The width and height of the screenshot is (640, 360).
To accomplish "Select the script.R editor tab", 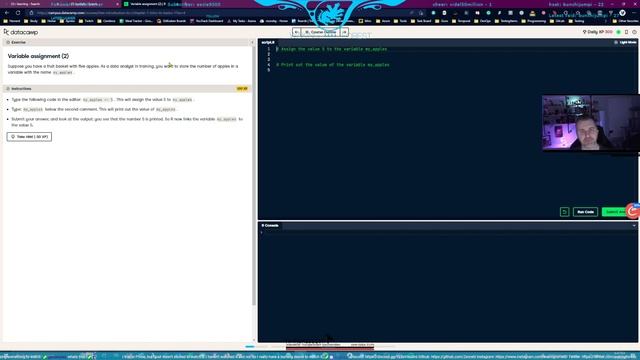I will point(268,42).
